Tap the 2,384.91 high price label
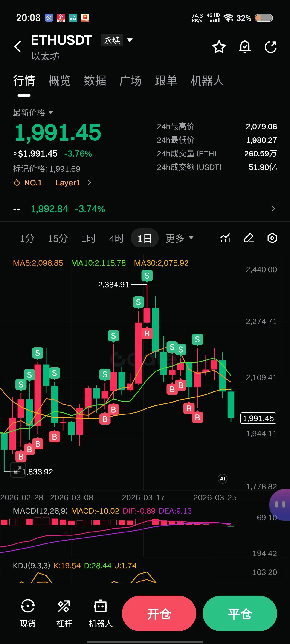The height and width of the screenshot is (644, 290). click(113, 285)
